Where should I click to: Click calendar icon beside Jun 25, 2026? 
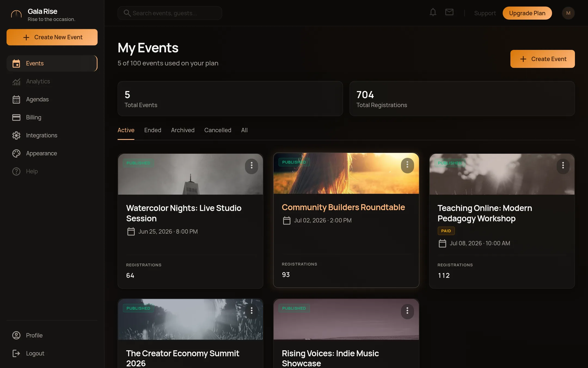pos(131,231)
